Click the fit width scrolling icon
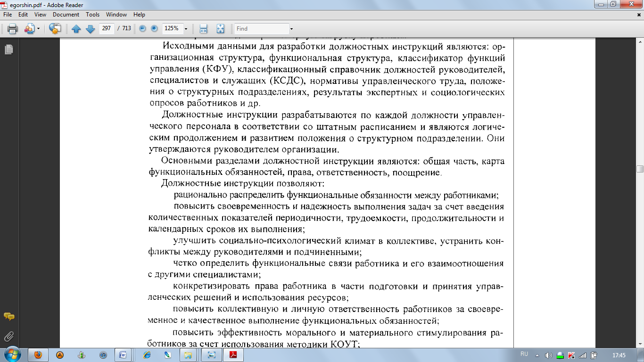The height and width of the screenshot is (362, 644). click(x=204, y=29)
